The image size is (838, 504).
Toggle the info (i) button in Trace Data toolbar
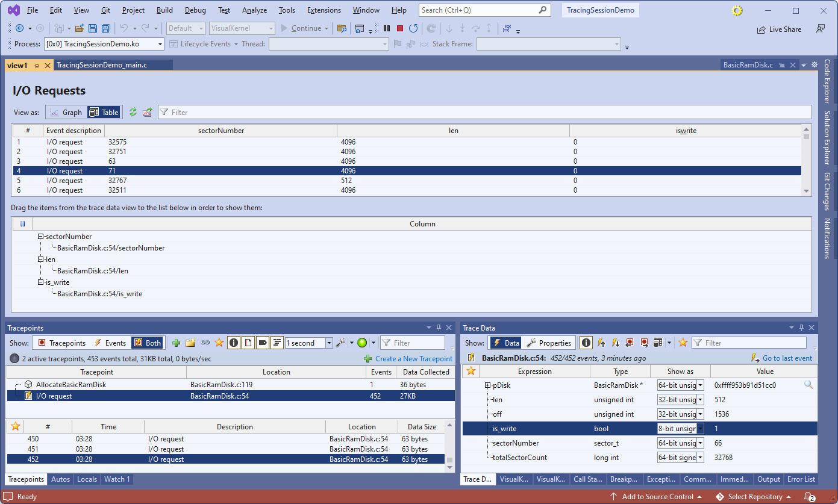(586, 343)
